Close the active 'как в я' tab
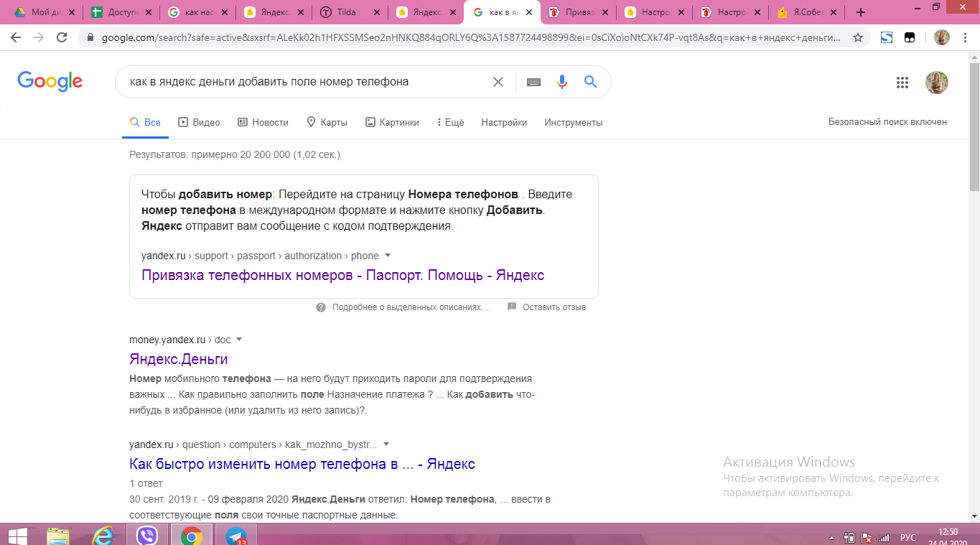980x545 pixels. pyautogui.click(x=528, y=12)
